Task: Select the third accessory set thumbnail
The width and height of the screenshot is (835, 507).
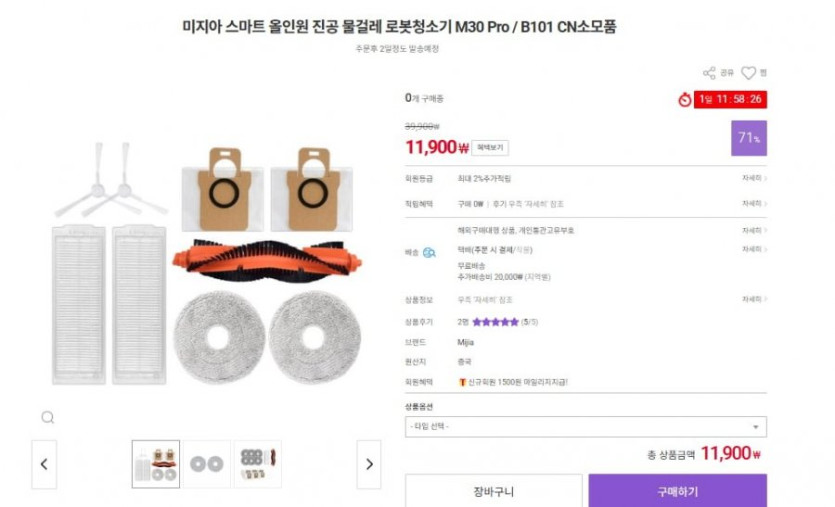Action: pos(258,464)
